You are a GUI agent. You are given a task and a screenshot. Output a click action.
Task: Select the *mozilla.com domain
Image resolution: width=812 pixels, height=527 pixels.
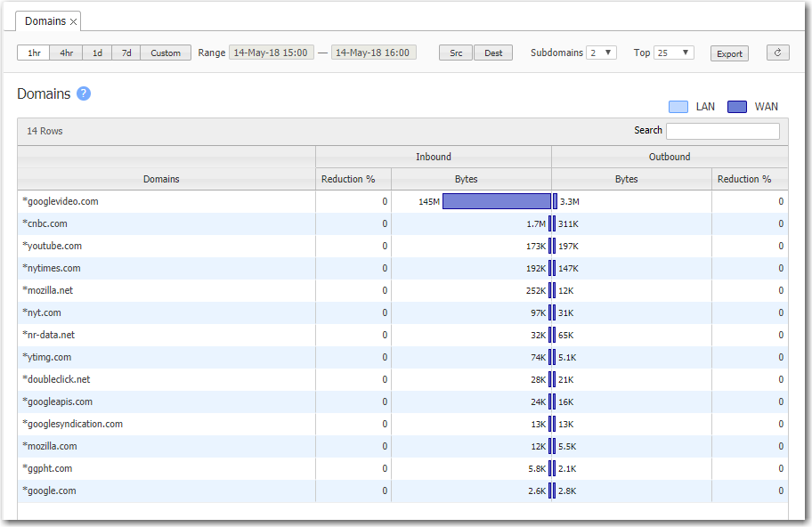pyautogui.click(x=50, y=446)
